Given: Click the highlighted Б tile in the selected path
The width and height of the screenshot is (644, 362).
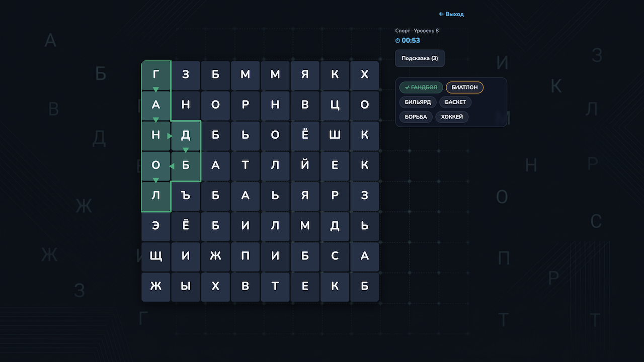Looking at the screenshot, I should 186,166.
